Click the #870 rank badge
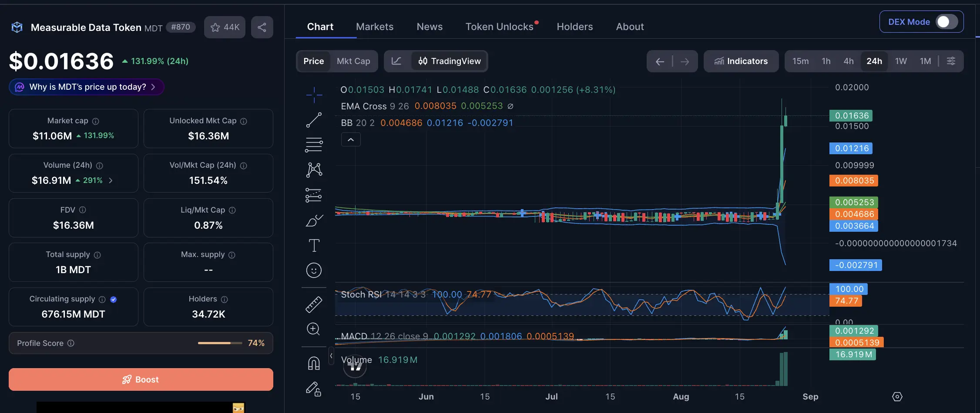The image size is (980, 413). click(x=181, y=27)
